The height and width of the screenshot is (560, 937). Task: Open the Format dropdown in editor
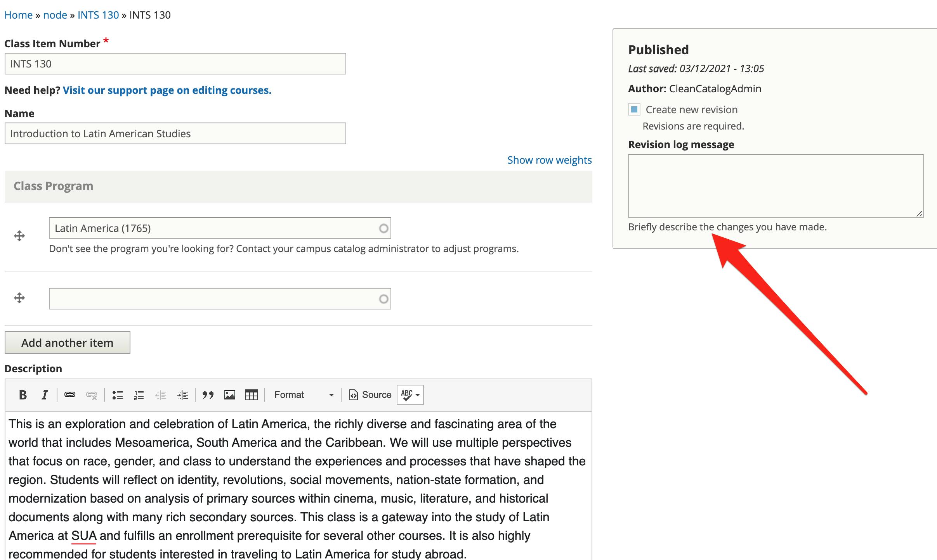point(304,395)
